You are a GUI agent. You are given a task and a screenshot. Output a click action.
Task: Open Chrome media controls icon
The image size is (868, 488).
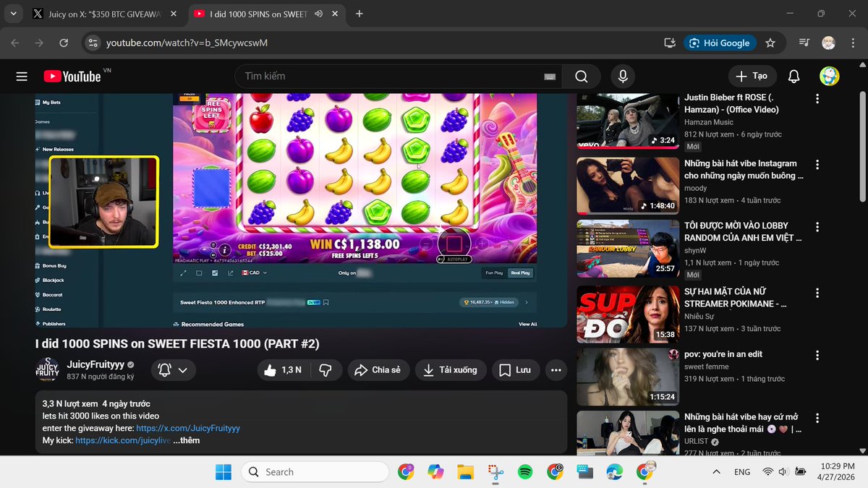[804, 43]
